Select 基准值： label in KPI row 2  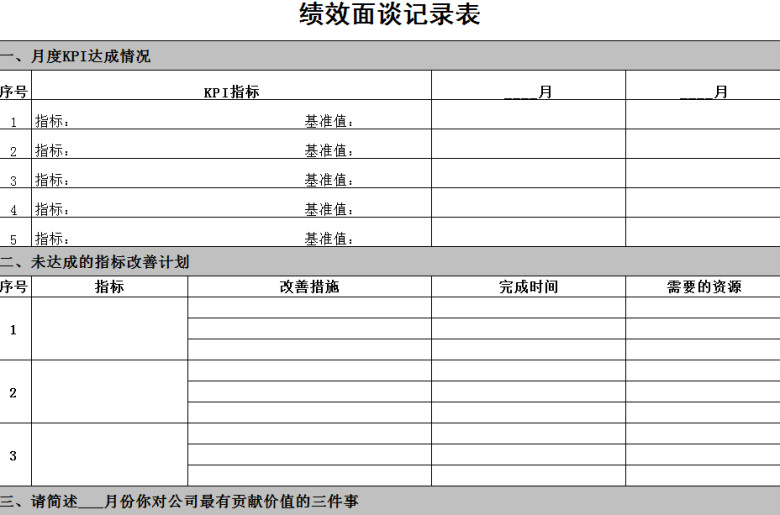(x=329, y=151)
